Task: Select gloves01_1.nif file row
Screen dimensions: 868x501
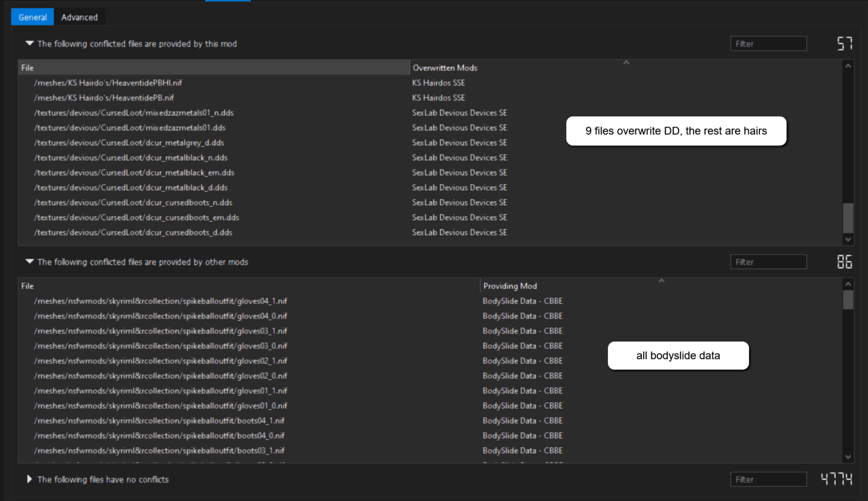Action: [430, 391]
